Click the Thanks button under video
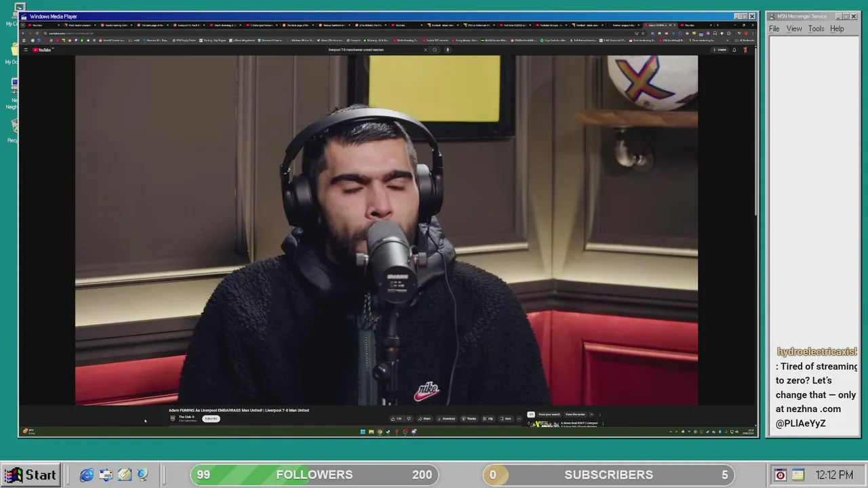The width and height of the screenshot is (868, 488). (x=469, y=419)
